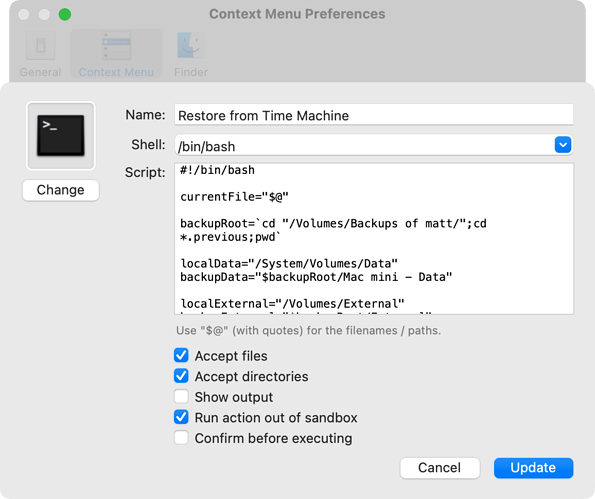Click the currentFile line in script
The width and height of the screenshot is (595, 499).
click(234, 197)
